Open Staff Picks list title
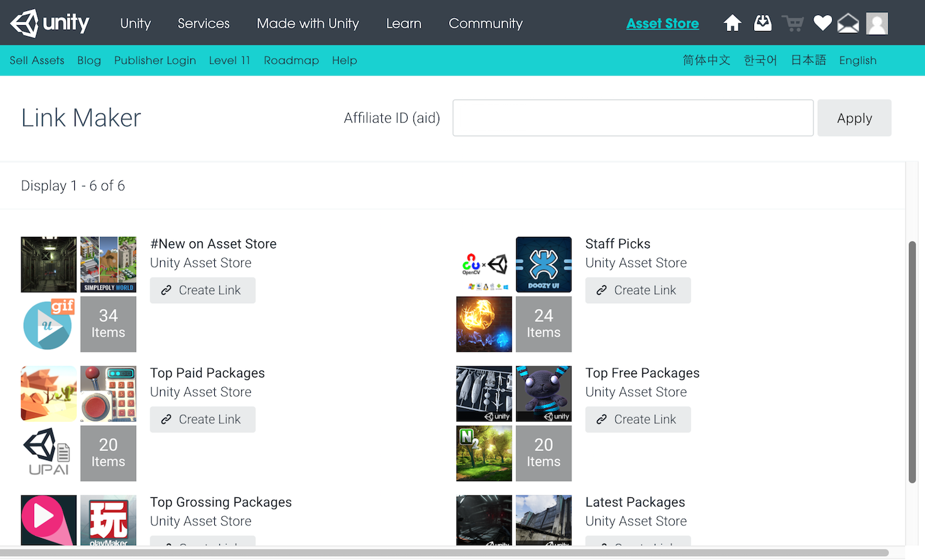The width and height of the screenshot is (925, 560). point(618,244)
